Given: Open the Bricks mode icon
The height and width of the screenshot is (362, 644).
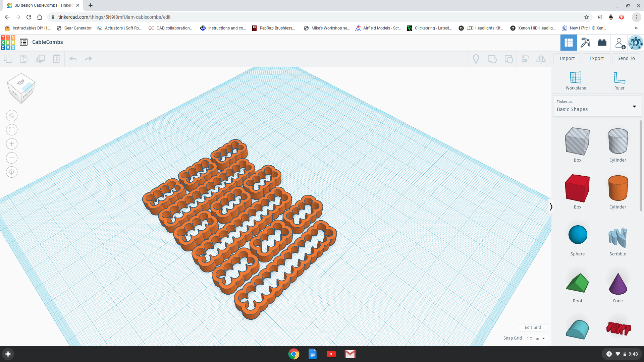Looking at the screenshot, I should pos(602,43).
